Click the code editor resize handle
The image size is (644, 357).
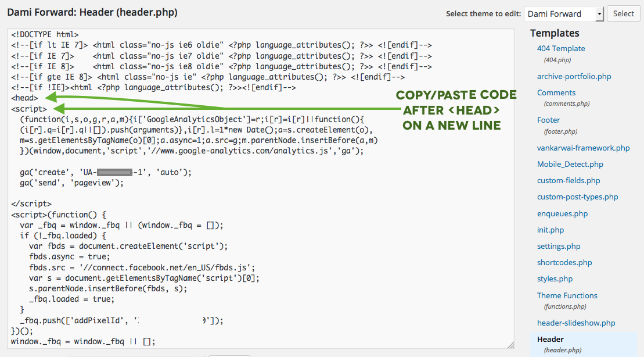[x=510, y=345]
